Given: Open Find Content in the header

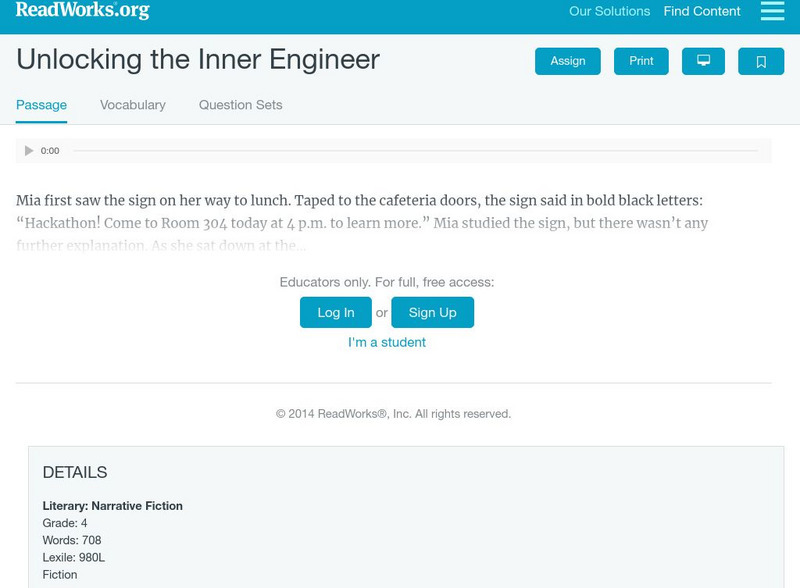Looking at the screenshot, I should point(702,12).
